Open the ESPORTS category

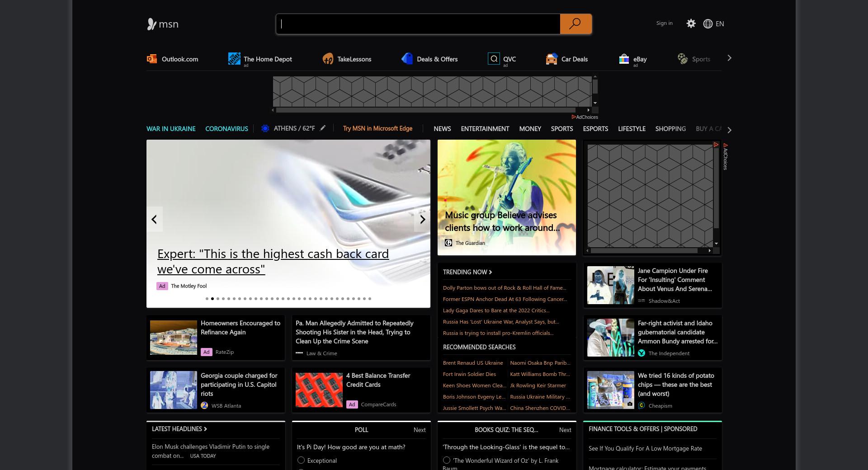pyautogui.click(x=595, y=129)
